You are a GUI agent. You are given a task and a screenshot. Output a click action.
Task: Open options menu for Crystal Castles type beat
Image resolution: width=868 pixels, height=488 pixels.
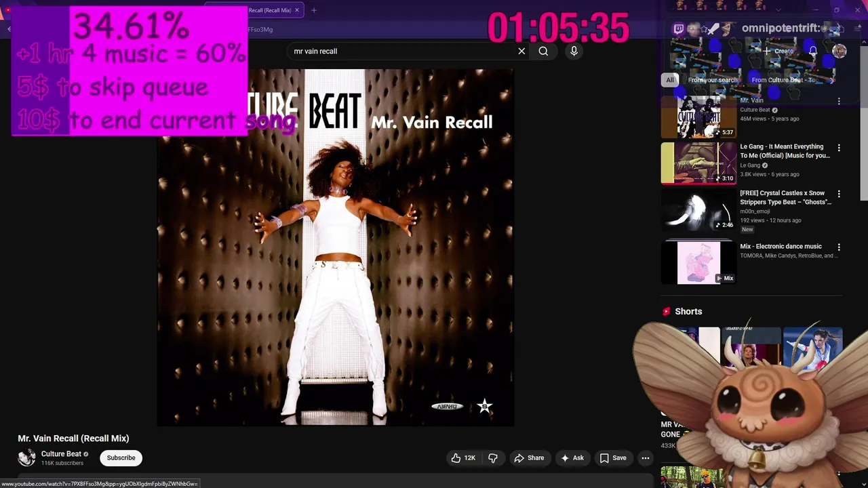click(x=839, y=194)
